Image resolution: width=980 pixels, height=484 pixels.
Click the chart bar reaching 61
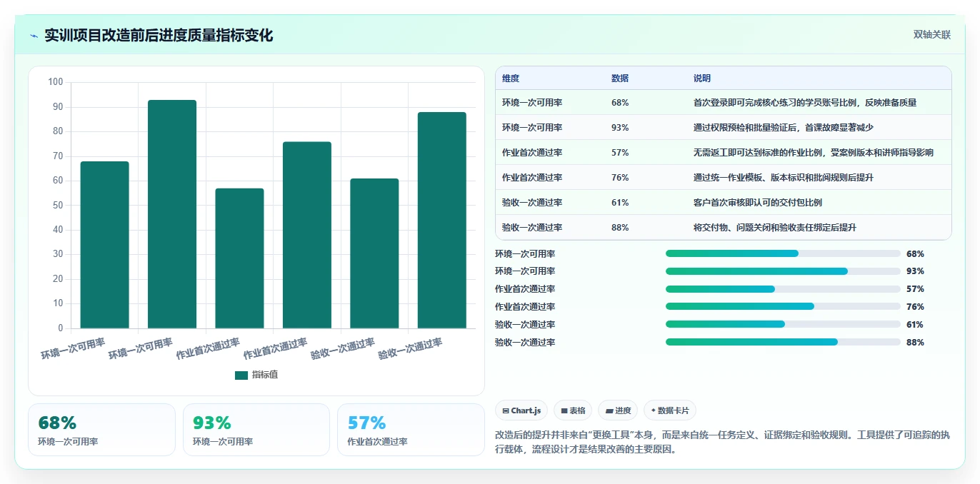374,253
